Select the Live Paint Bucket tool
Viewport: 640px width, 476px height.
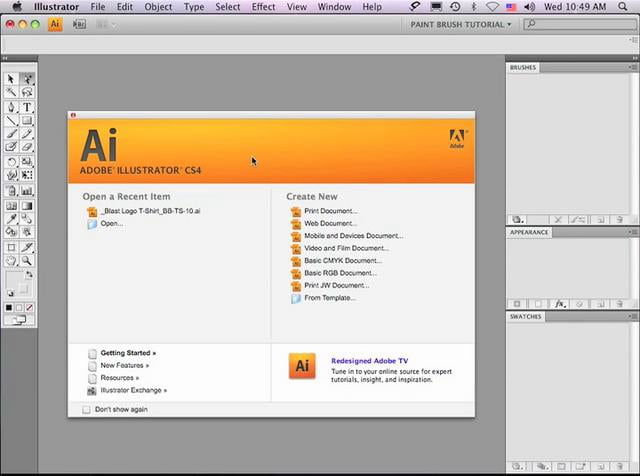pyautogui.click(x=11, y=232)
